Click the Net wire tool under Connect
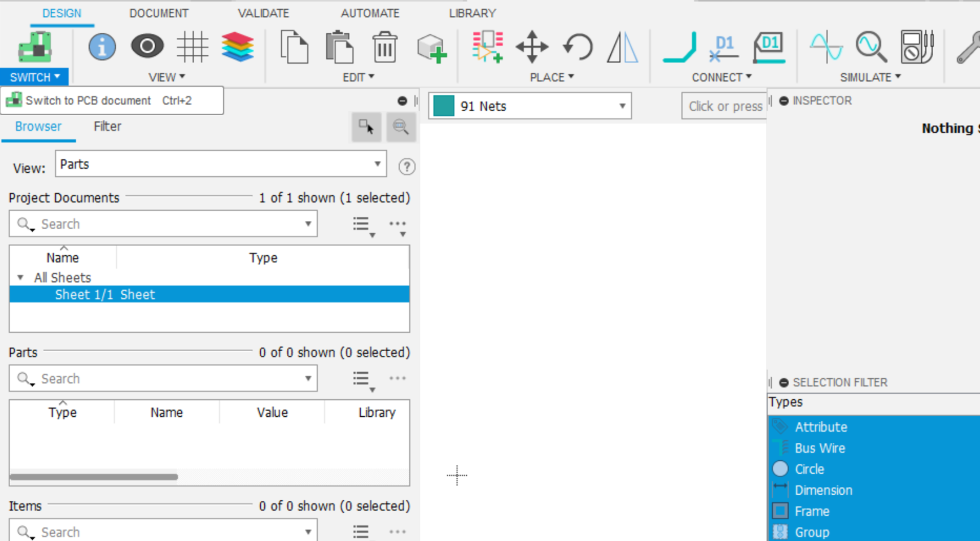 679,47
